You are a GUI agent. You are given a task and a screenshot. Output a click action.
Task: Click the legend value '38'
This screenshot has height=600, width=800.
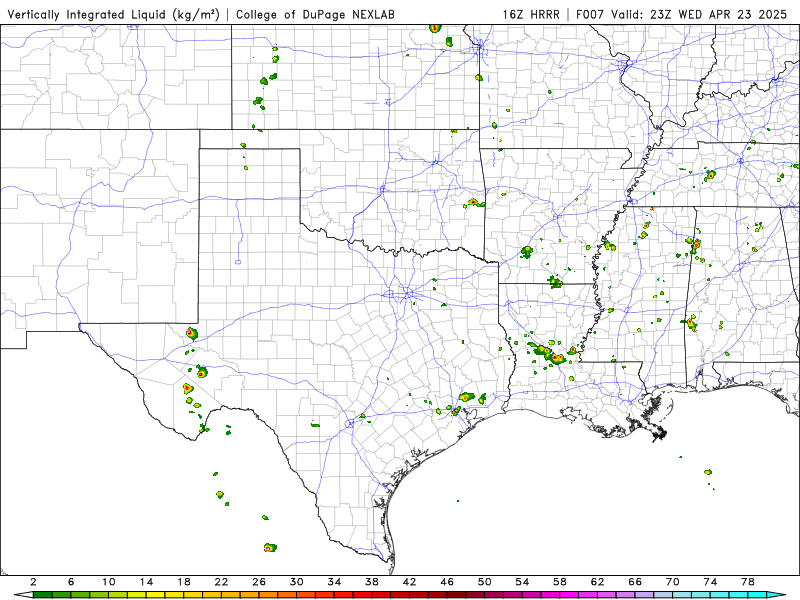click(x=372, y=582)
